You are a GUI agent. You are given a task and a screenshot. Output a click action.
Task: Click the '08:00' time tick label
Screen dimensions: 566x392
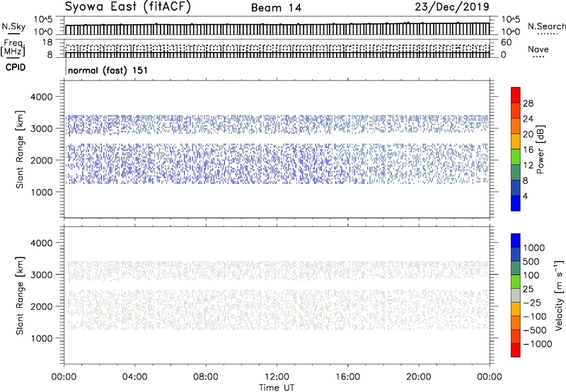pos(206,377)
